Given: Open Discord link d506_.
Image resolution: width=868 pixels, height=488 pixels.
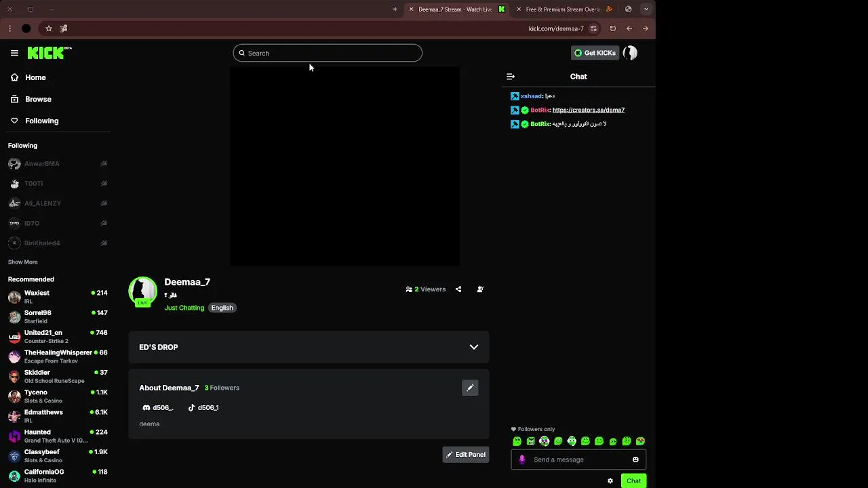Looking at the screenshot, I should point(158,407).
